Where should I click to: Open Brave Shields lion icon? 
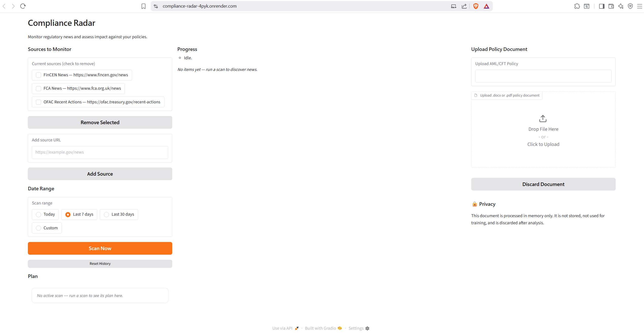click(x=476, y=6)
